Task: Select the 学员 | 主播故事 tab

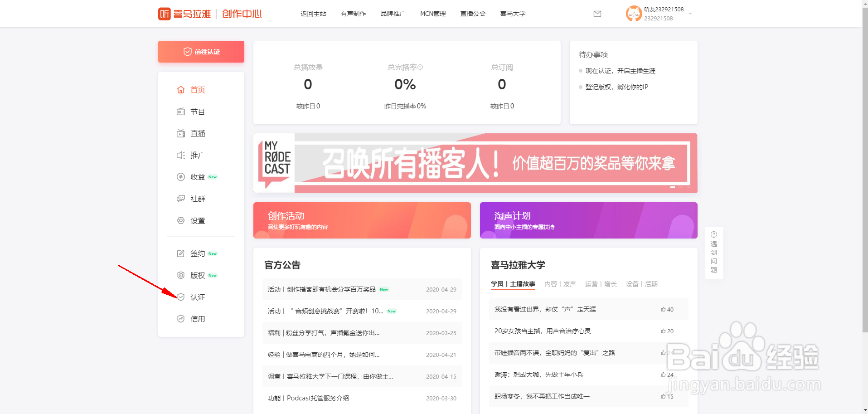Action: (513, 284)
